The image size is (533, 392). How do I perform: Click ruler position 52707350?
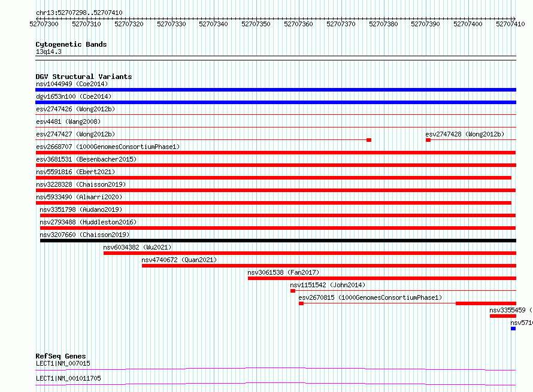tap(256, 24)
